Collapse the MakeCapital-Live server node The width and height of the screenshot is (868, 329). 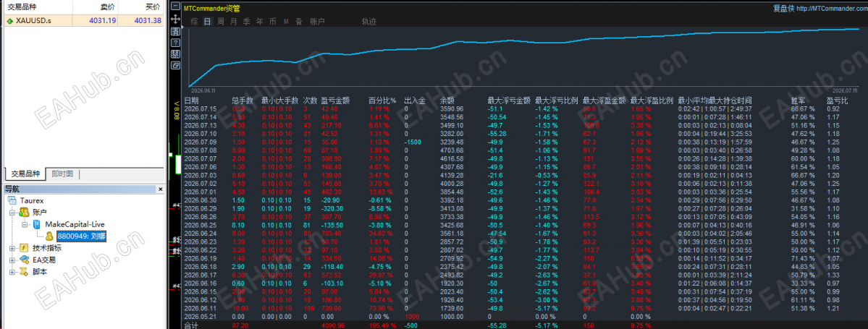click(x=25, y=224)
